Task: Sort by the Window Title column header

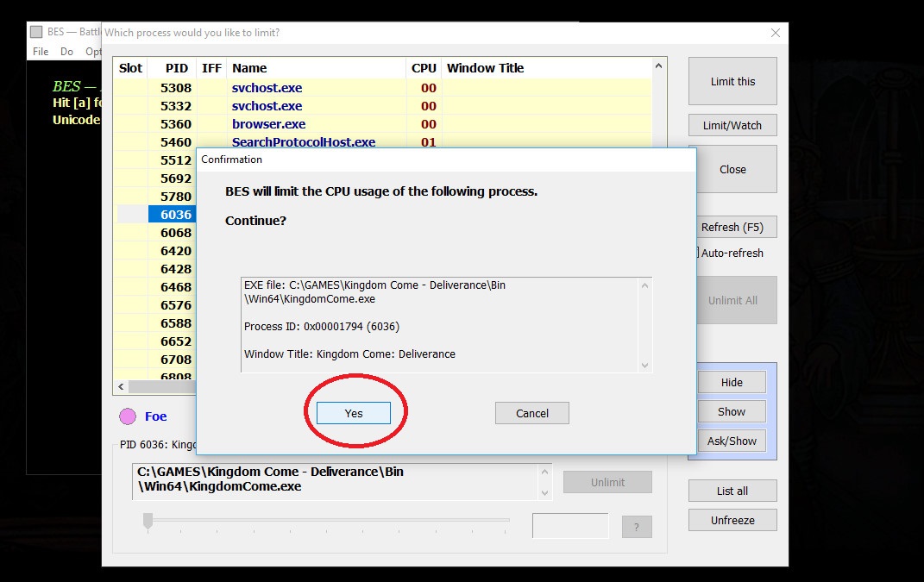Action: pyautogui.click(x=547, y=68)
